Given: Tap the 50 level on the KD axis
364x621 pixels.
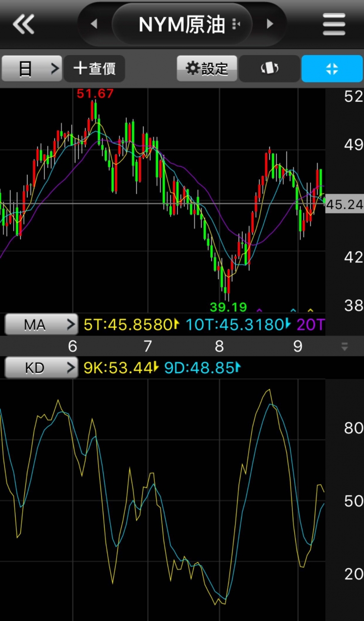Looking at the screenshot, I should (353, 501).
